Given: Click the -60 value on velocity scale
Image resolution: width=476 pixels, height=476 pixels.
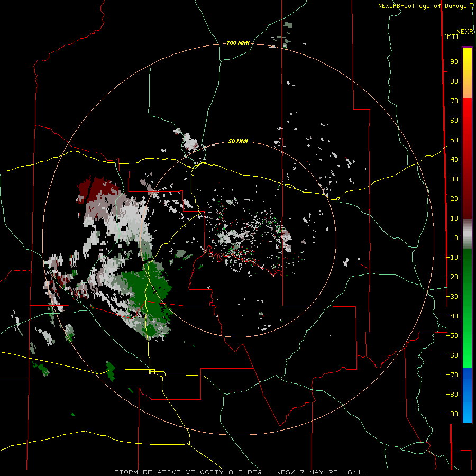Looking at the screenshot, I should [452, 355].
